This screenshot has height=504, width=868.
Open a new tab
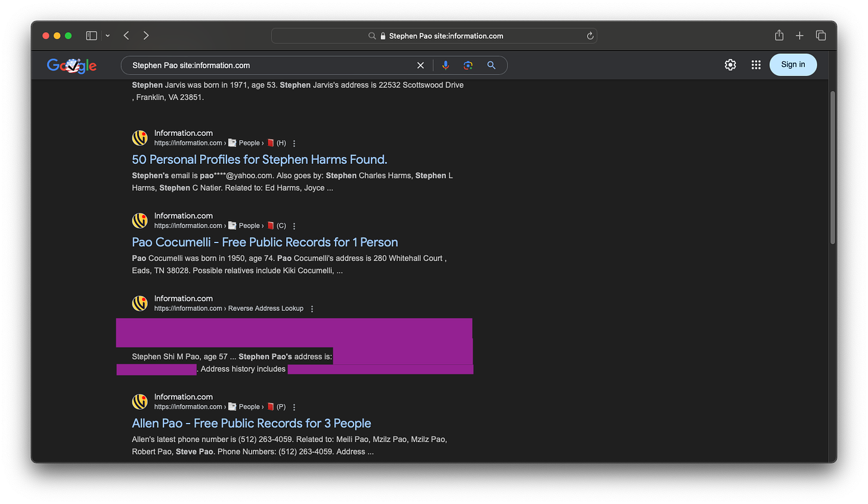click(799, 36)
